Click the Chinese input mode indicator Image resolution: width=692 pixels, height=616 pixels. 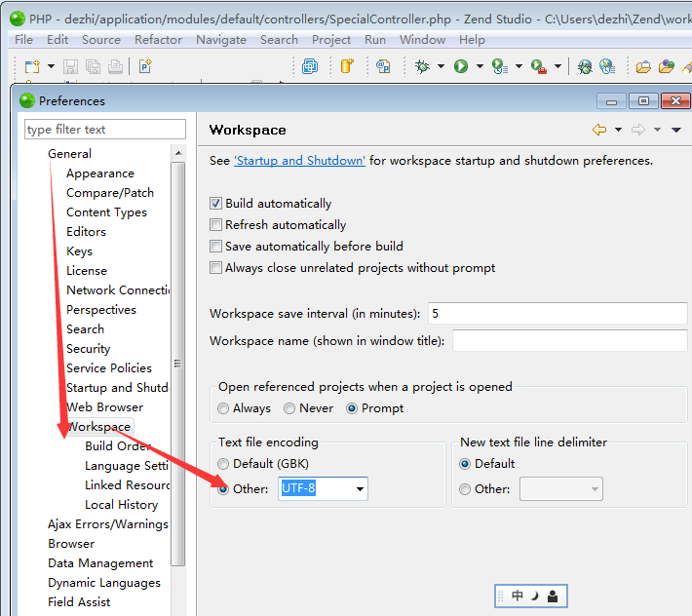click(x=518, y=597)
